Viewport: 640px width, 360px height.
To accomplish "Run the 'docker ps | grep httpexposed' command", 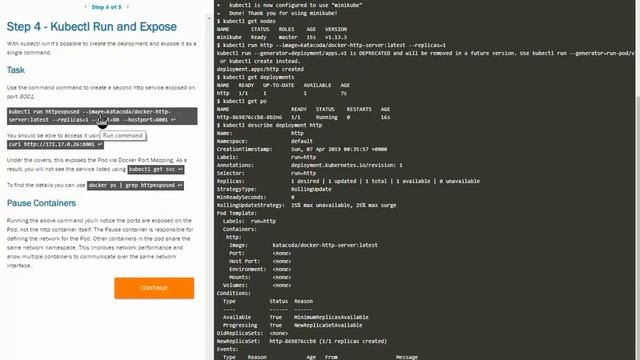I will point(135,185).
